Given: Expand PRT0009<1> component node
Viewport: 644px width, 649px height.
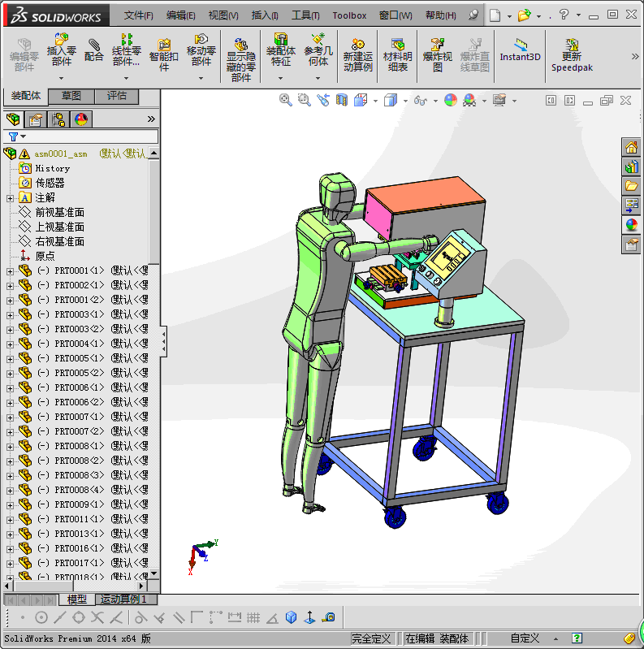Looking at the screenshot, I should 10,505.
